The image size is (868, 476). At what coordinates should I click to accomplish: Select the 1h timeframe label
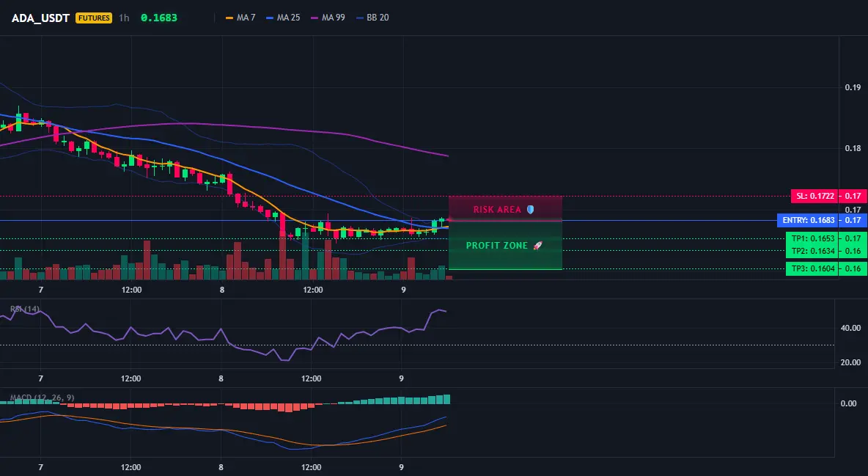coord(124,18)
